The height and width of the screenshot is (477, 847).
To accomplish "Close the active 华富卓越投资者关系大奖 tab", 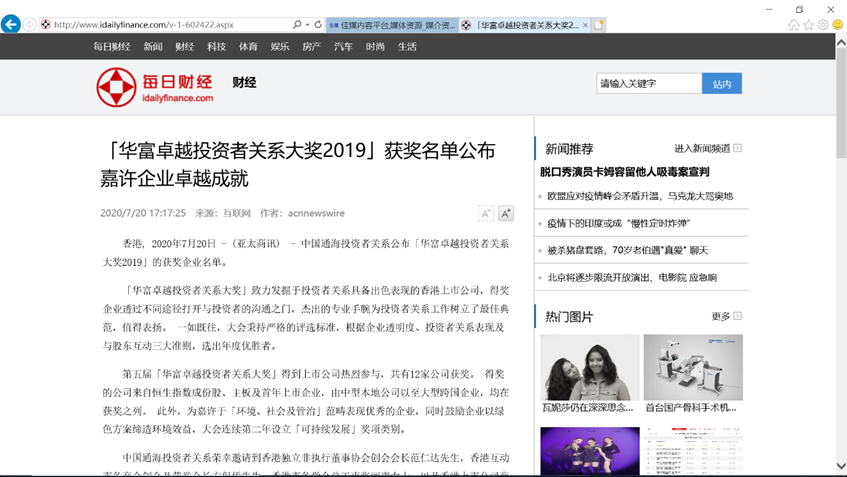I will click(x=585, y=25).
